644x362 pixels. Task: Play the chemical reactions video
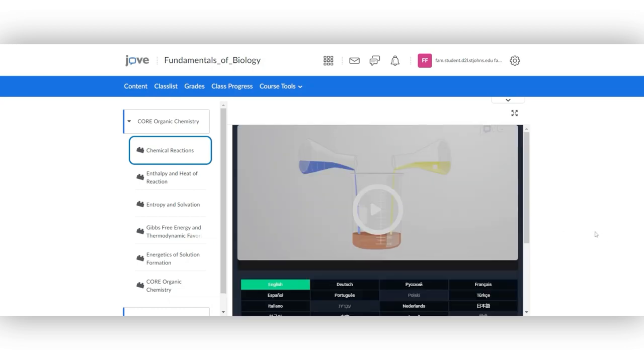tap(377, 210)
